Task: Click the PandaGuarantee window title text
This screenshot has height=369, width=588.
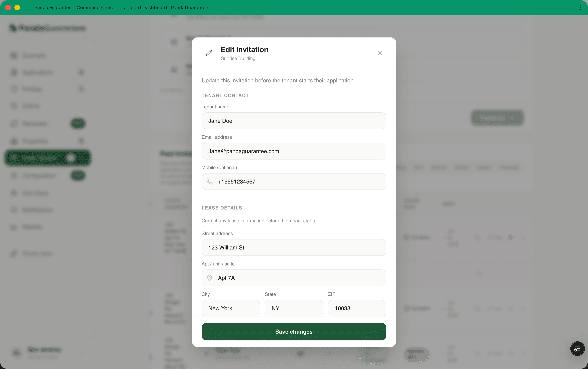Action: (x=121, y=8)
